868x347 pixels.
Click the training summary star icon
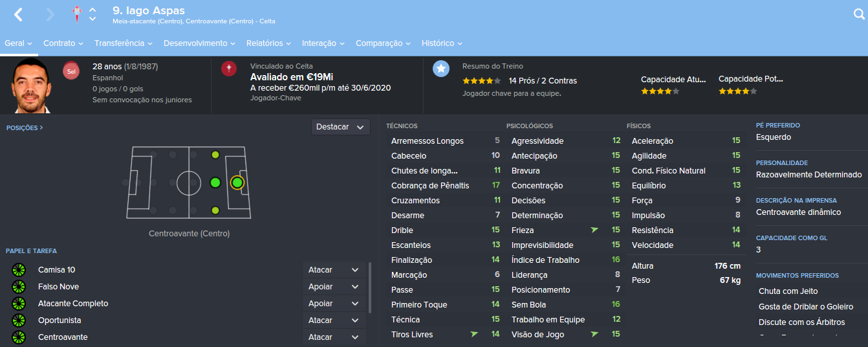coord(441,69)
